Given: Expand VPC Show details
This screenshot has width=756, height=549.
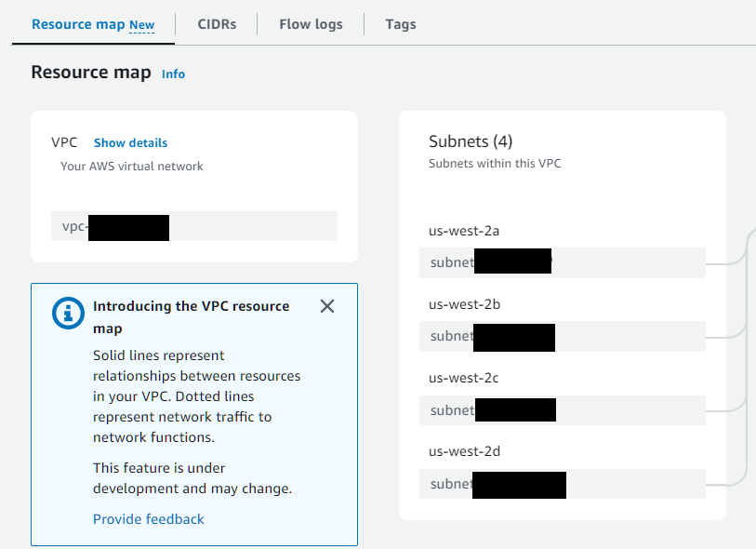Looking at the screenshot, I should (130, 142).
